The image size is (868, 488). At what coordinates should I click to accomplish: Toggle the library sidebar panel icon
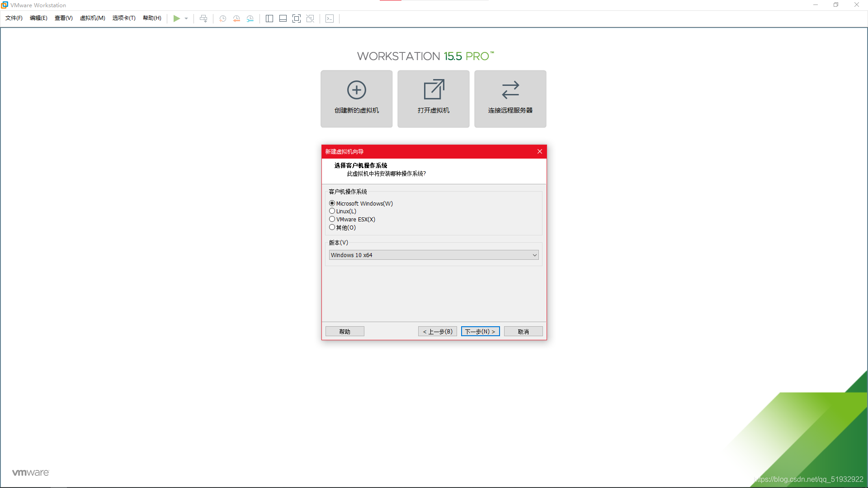click(269, 19)
